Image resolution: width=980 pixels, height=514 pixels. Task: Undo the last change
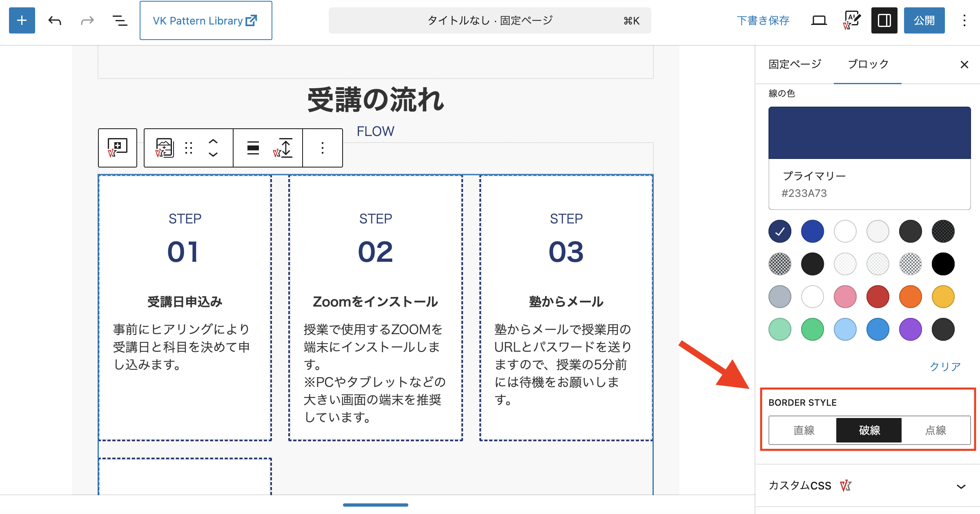55,20
